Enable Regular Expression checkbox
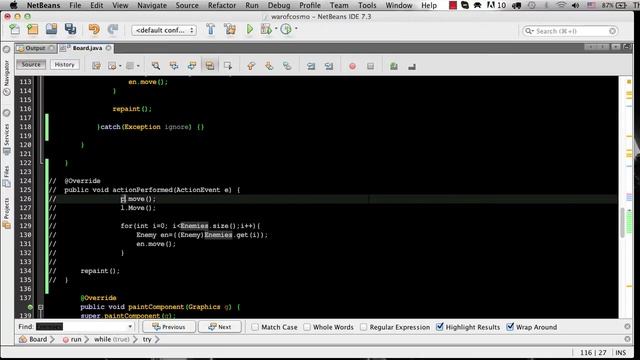The height and width of the screenshot is (360, 640). (363, 327)
